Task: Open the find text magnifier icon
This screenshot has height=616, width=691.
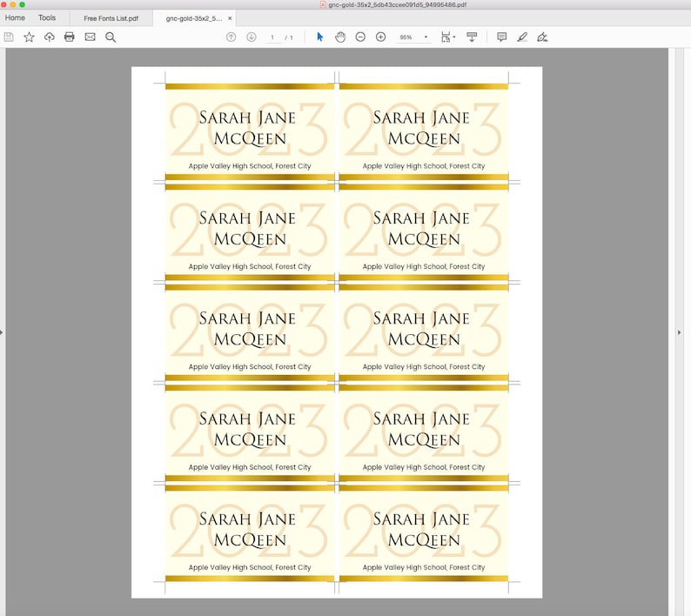Action: point(111,37)
